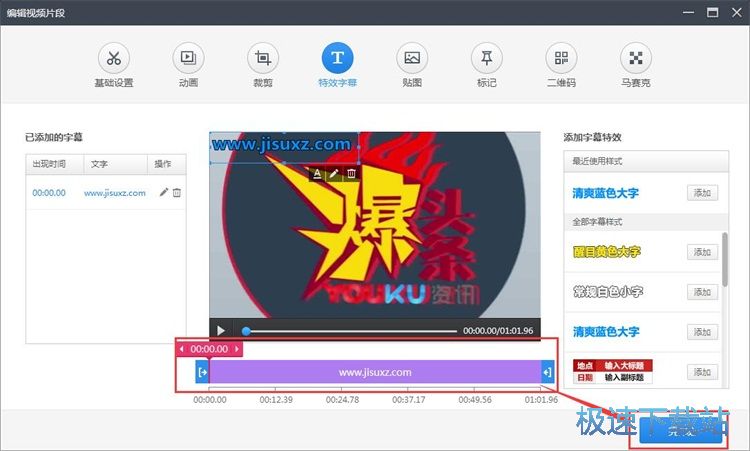Click the 地点 输入大标题 template preview

(613, 372)
